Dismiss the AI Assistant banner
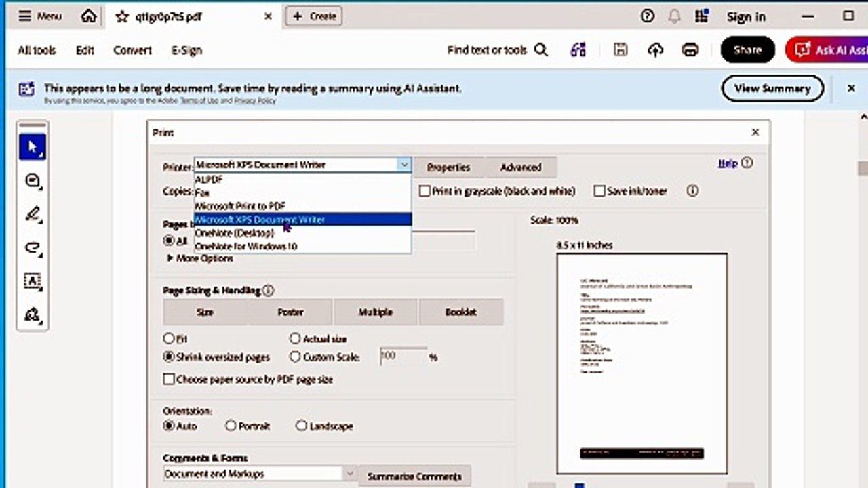Image resolution: width=868 pixels, height=488 pixels. [x=852, y=88]
